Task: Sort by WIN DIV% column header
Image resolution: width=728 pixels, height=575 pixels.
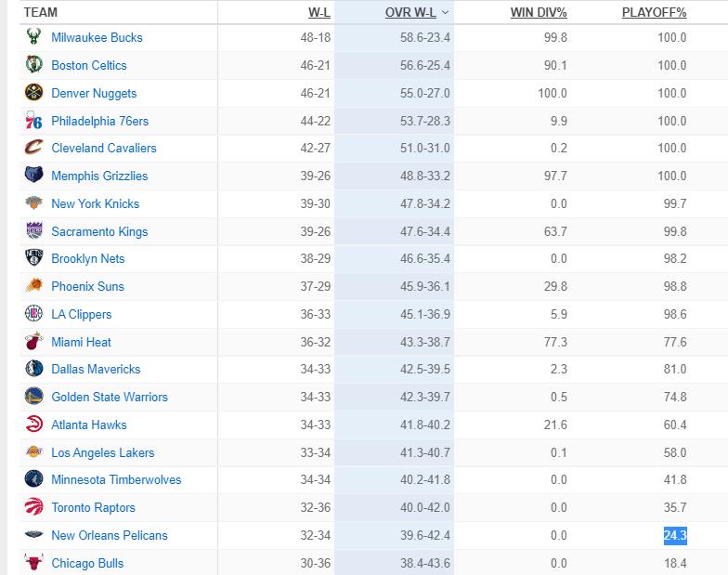Action: point(539,13)
